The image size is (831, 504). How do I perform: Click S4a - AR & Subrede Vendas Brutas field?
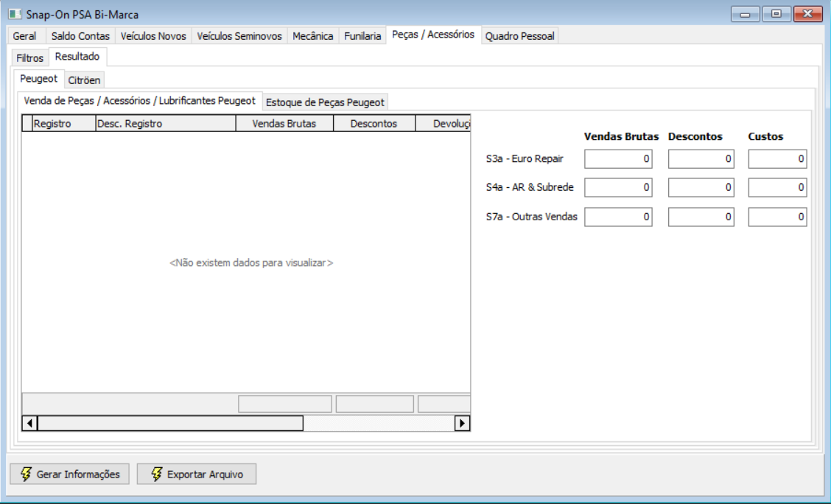pos(618,188)
